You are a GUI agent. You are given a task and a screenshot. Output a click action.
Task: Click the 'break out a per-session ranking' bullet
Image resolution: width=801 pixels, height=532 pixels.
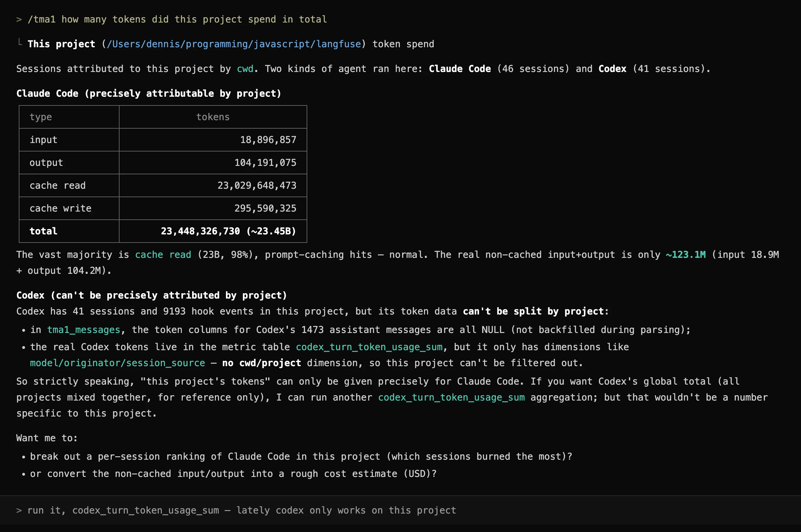click(x=301, y=457)
